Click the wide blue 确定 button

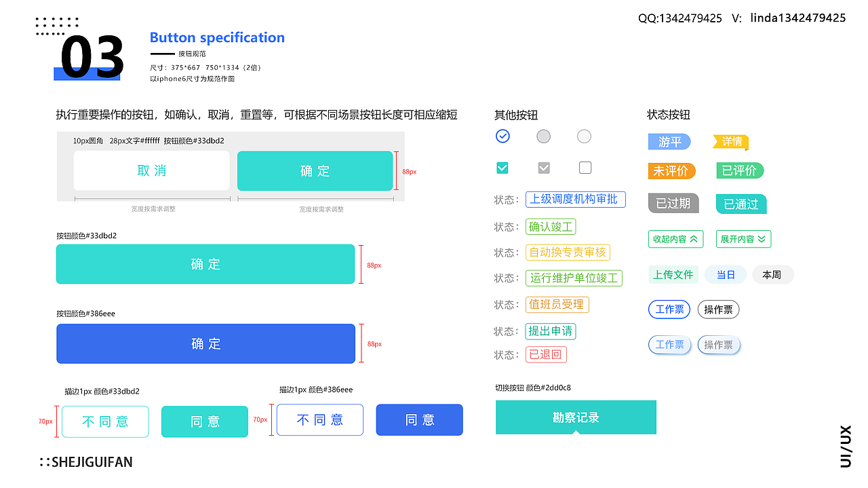click(205, 343)
